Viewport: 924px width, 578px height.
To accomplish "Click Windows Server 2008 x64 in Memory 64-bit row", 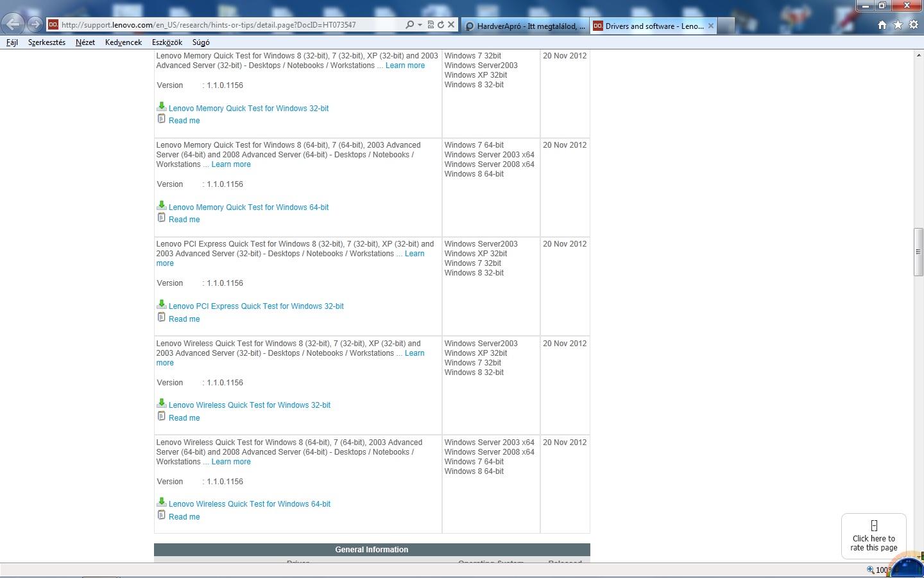I will coord(489,164).
